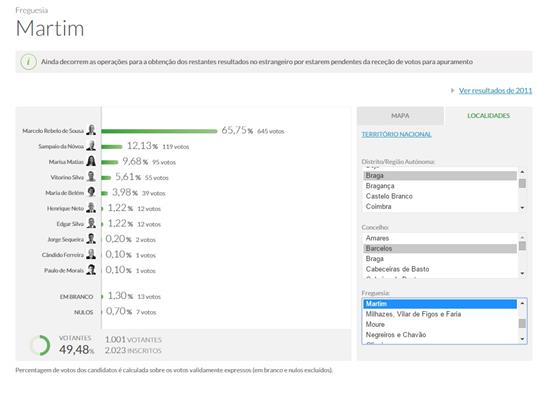This screenshot has height=394, width=550.
Task: Click Marcelo Rebelo de Sousa candidate photo
Action: [91, 130]
